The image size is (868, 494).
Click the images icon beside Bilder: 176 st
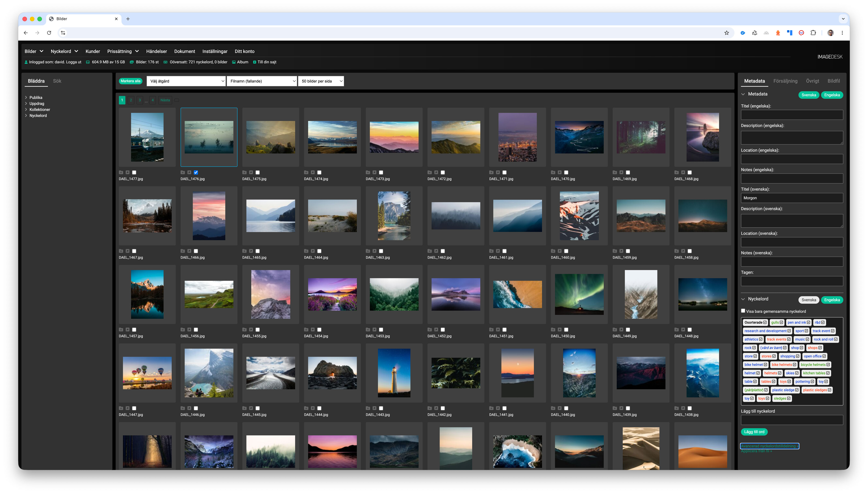(132, 62)
